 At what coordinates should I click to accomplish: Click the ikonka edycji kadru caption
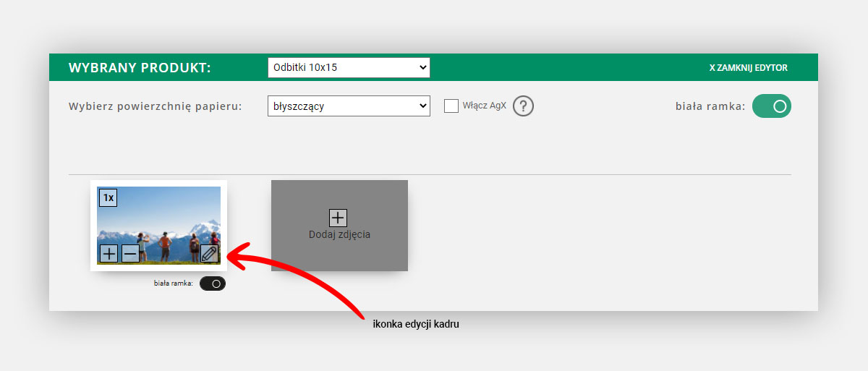[416, 325]
